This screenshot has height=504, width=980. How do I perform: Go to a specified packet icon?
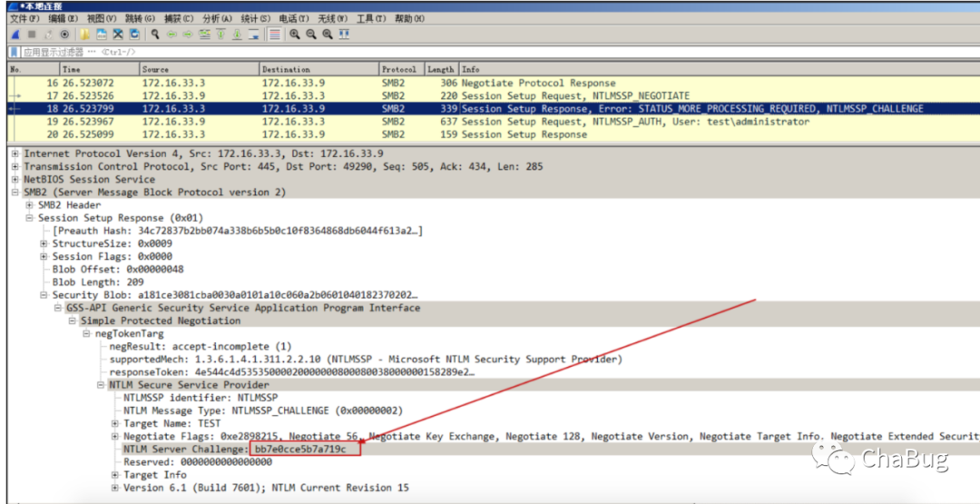[x=204, y=35]
